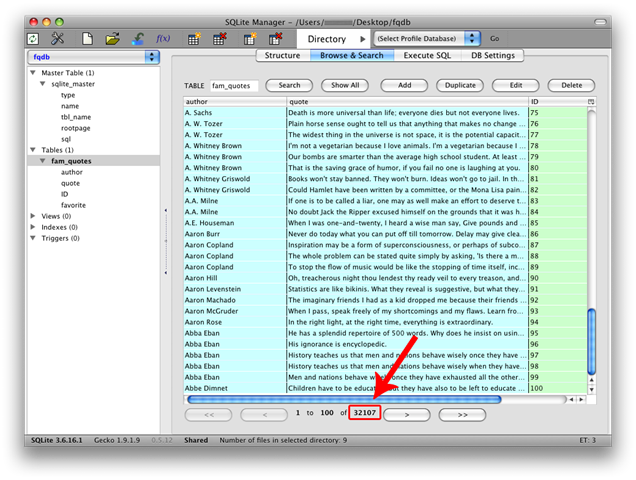636x480 pixels.
Task: Switch to the Execute SQL tab
Action: pyautogui.click(x=427, y=56)
